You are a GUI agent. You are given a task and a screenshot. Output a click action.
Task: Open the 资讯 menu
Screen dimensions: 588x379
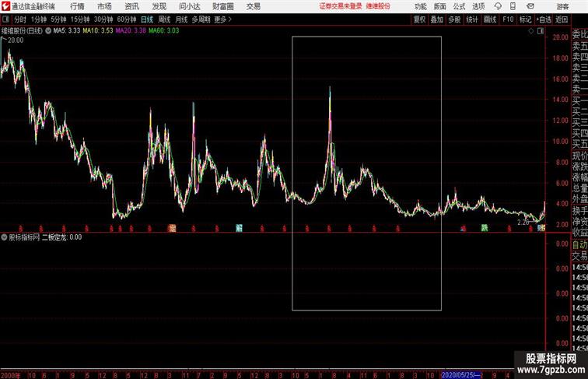pos(132,6)
